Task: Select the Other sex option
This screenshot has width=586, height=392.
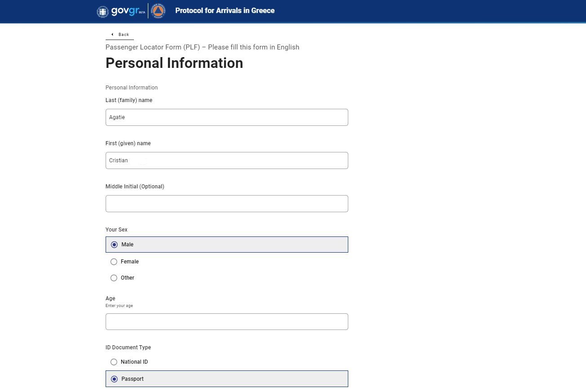Action: coord(114,278)
